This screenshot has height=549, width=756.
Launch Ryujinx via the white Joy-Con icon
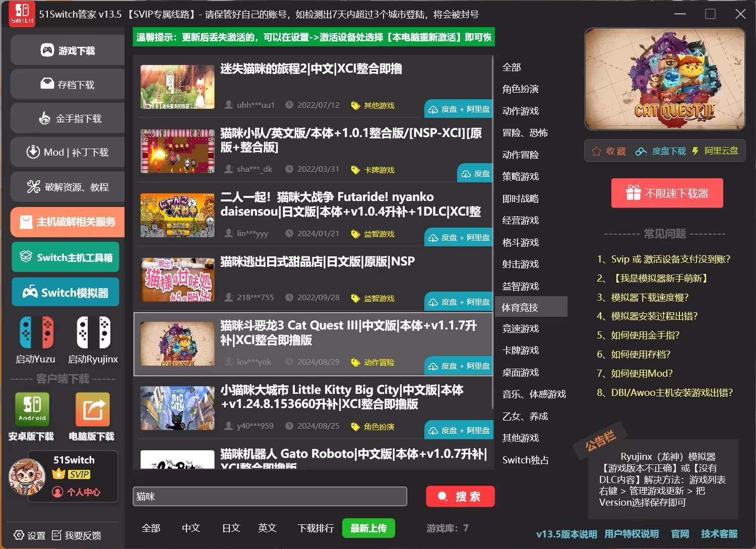click(x=93, y=332)
